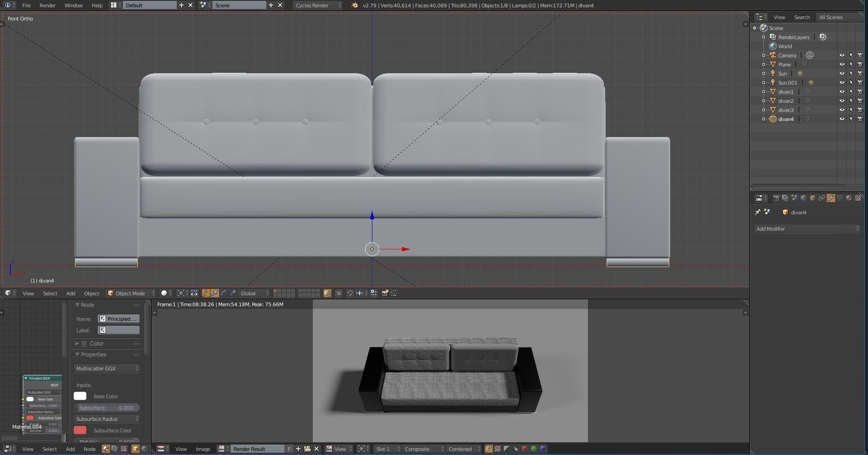Click the OpenGL render animation clapper icon
The image size is (868, 455).
point(394,293)
